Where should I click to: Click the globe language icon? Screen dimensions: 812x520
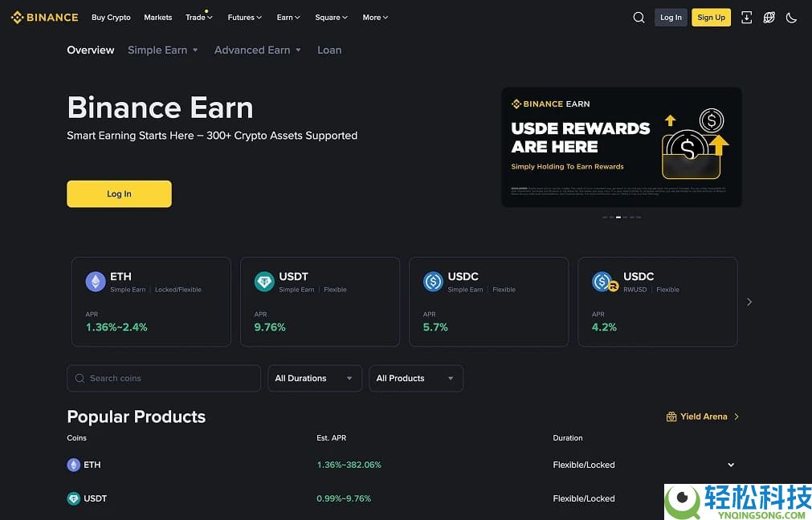click(x=769, y=18)
